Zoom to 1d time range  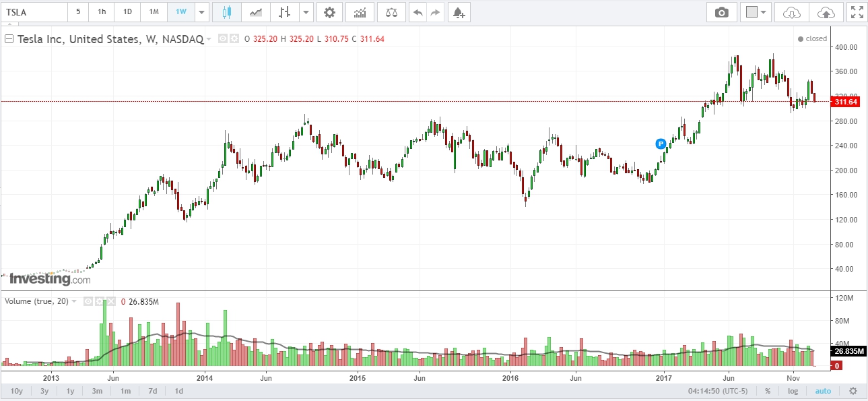click(x=178, y=391)
